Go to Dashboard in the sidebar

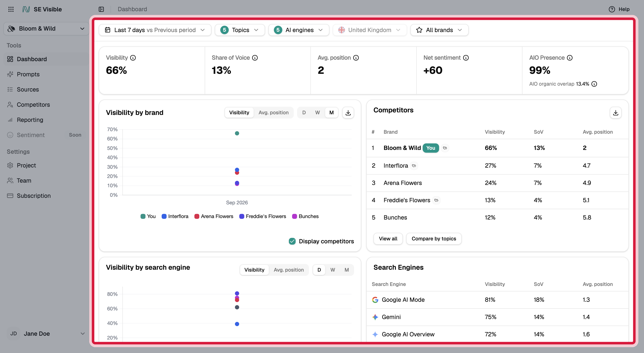click(x=46, y=59)
